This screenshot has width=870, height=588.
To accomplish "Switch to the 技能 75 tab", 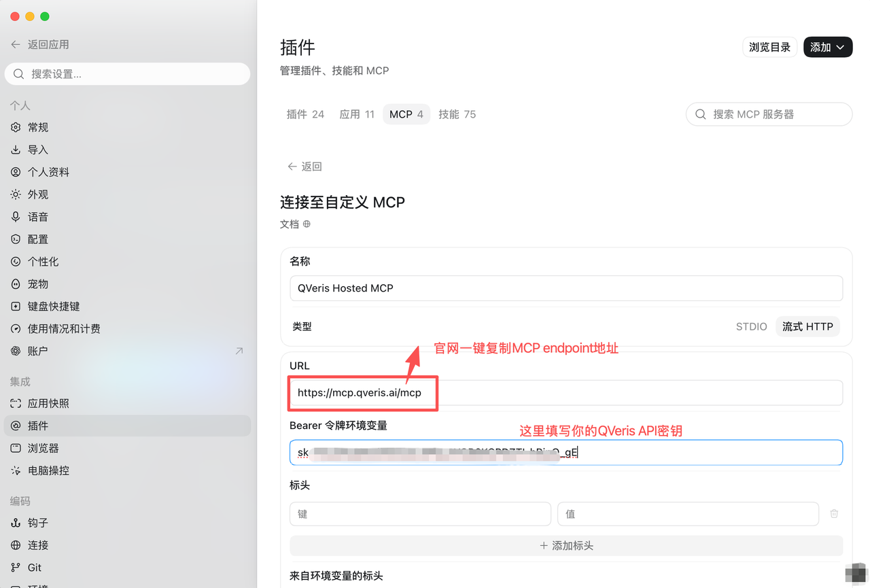I will click(457, 114).
